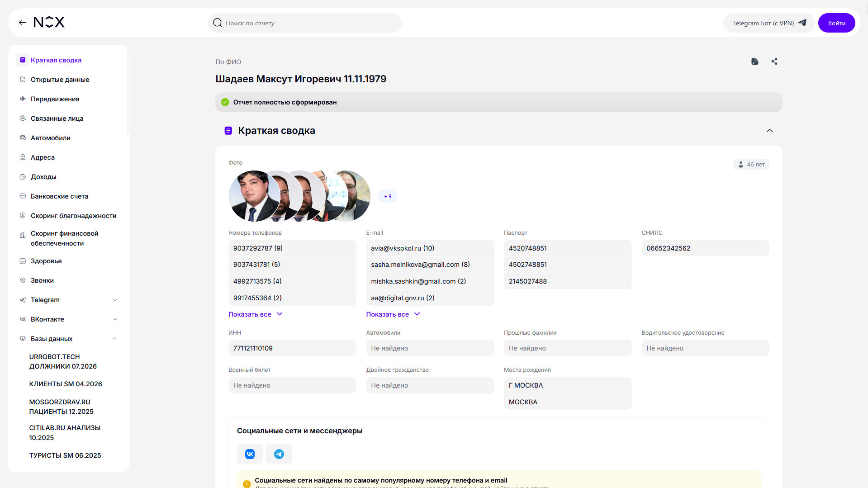Viewport: 868px width, 488px height.
Task: Click the purple Краткая сводка heading icon
Action: [x=228, y=131]
